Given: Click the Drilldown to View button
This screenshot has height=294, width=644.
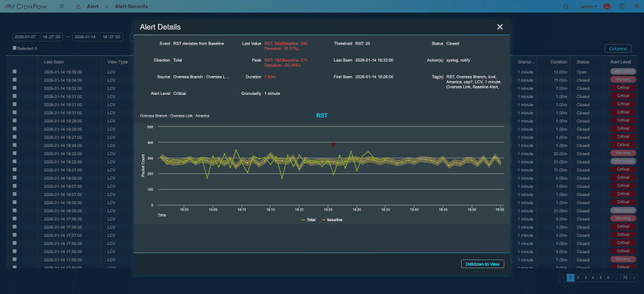Looking at the screenshot, I should tap(482, 264).
